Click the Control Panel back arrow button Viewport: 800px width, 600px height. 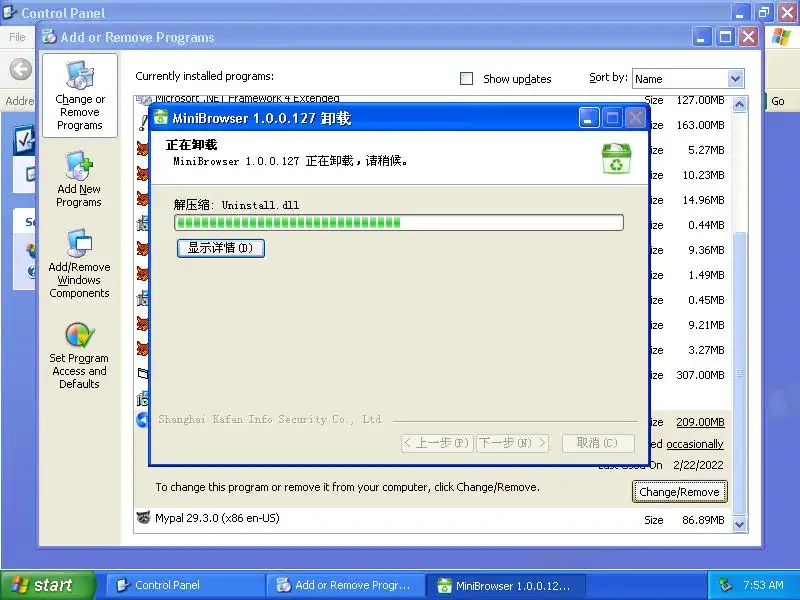(x=20, y=69)
